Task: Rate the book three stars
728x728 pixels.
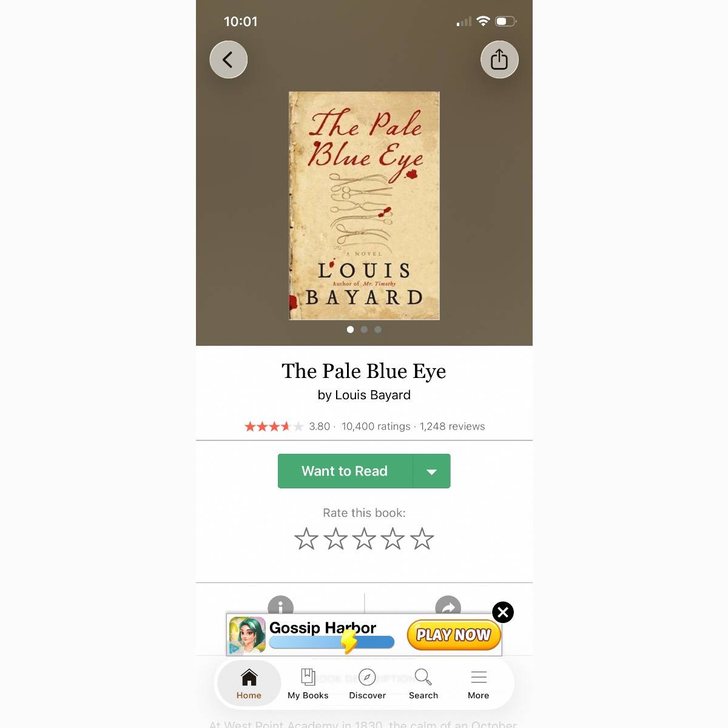Action: pyautogui.click(x=364, y=539)
